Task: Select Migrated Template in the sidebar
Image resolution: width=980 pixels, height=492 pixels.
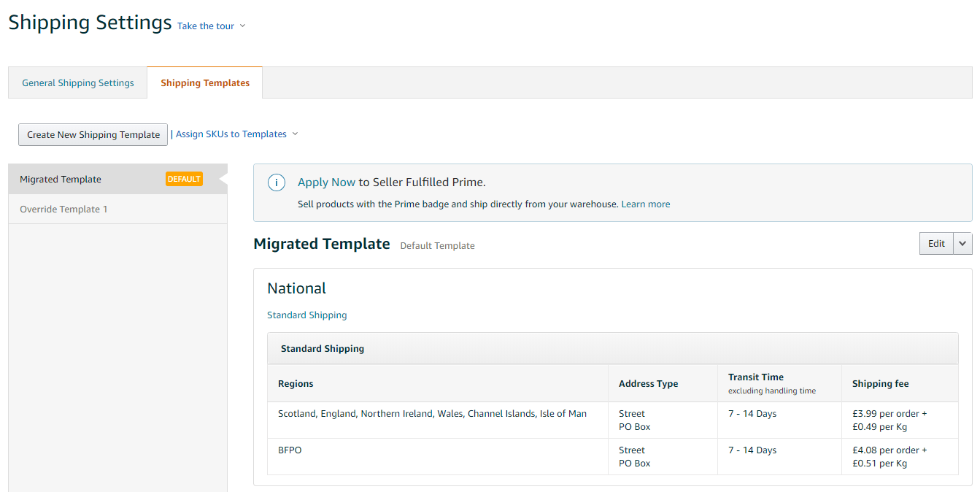Action: (x=60, y=179)
